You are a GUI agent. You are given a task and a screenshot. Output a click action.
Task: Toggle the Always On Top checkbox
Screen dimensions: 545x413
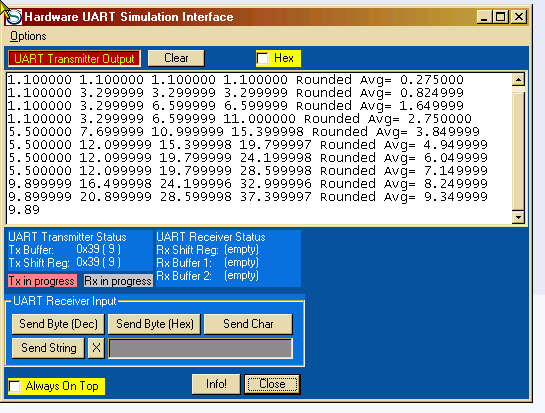pos(15,386)
